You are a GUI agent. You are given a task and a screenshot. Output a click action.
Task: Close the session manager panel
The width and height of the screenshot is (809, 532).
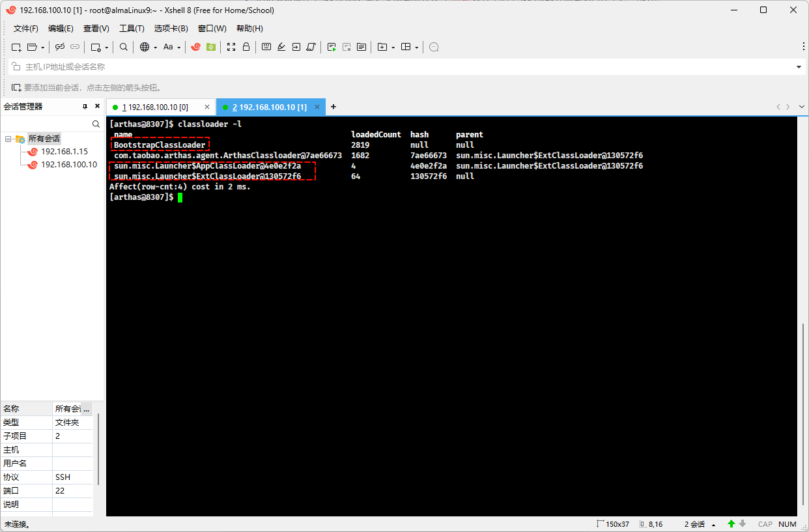(97, 106)
